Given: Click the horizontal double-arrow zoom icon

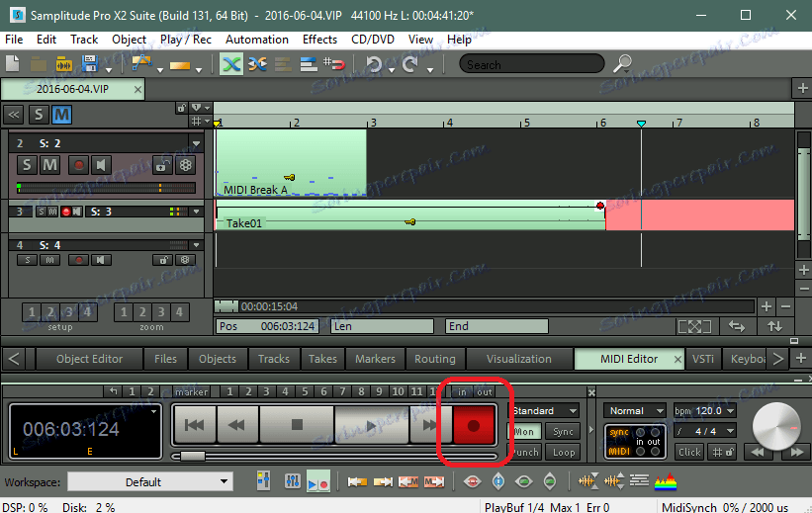Looking at the screenshot, I should coord(737,326).
